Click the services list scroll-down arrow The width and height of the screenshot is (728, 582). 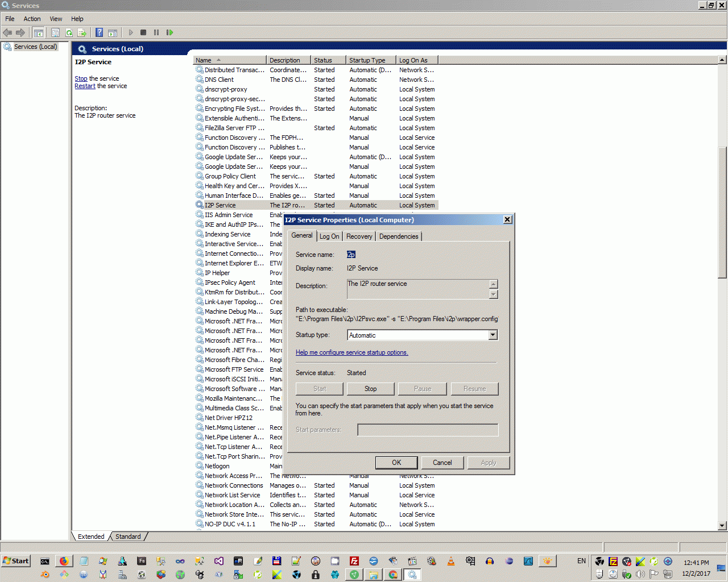[722, 526]
